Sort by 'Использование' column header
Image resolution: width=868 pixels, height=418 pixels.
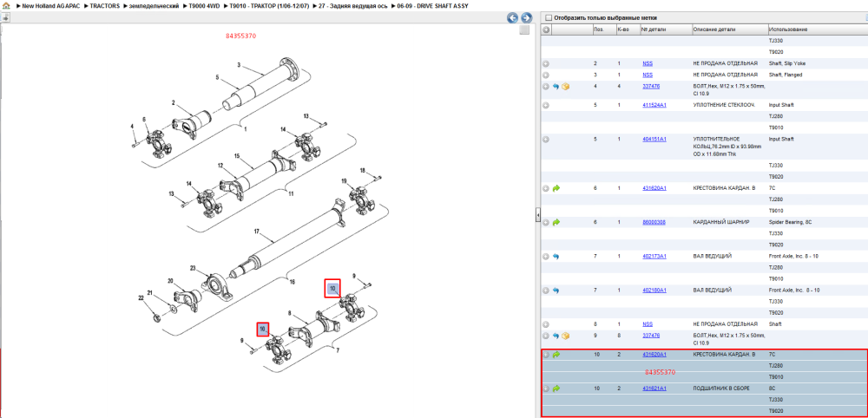point(817,29)
